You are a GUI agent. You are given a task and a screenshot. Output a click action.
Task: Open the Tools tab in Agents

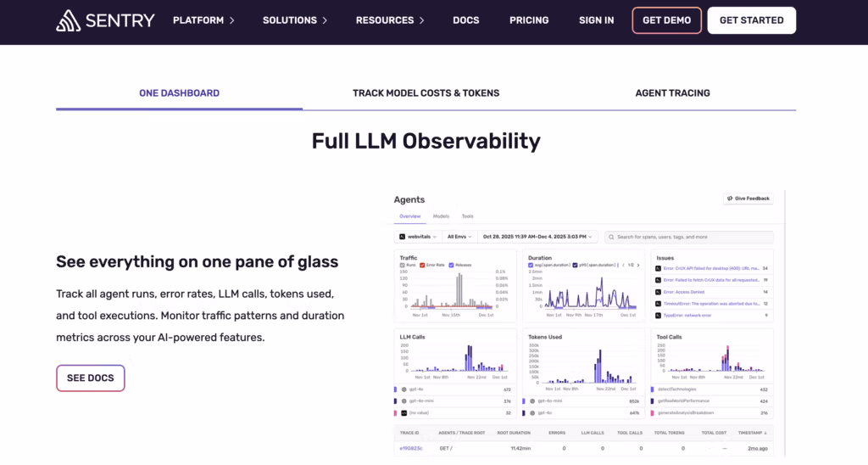coord(468,216)
